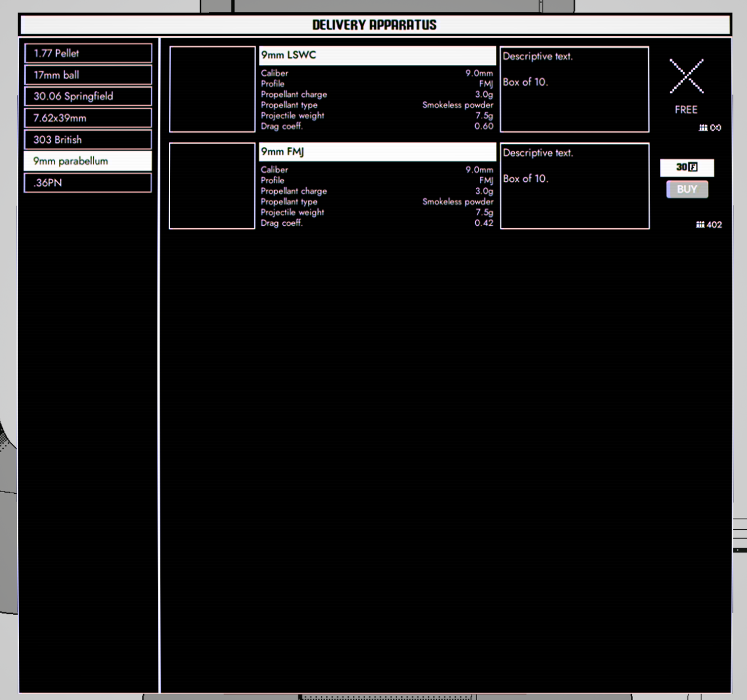Click the X icon above FREE
Image resolution: width=747 pixels, height=700 pixels.
point(686,76)
